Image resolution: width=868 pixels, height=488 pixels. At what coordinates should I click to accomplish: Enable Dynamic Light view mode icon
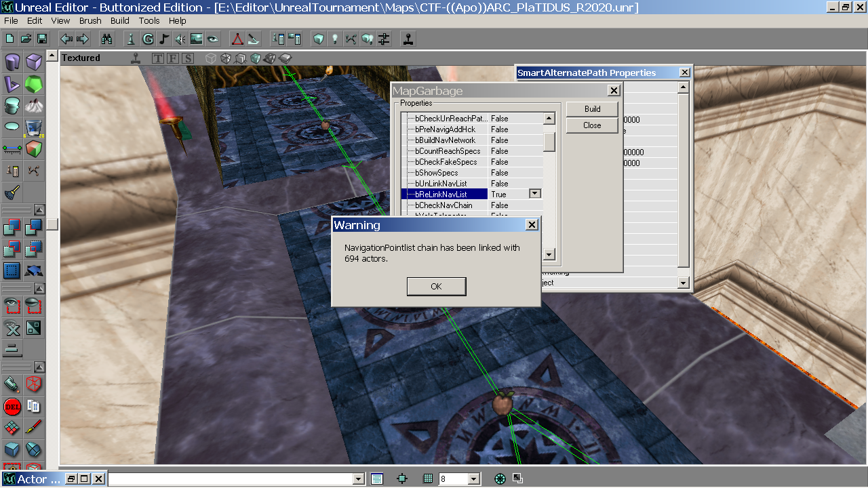click(270, 58)
